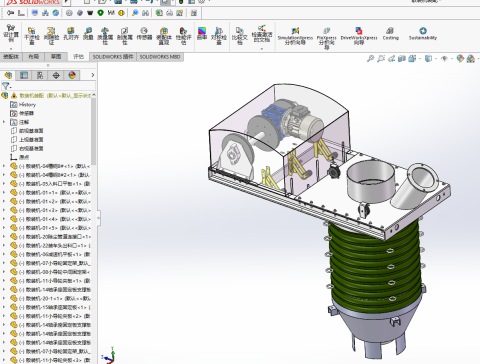Select the 评估 evaluate tab
This screenshot has width=480, height=364.
point(78,57)
